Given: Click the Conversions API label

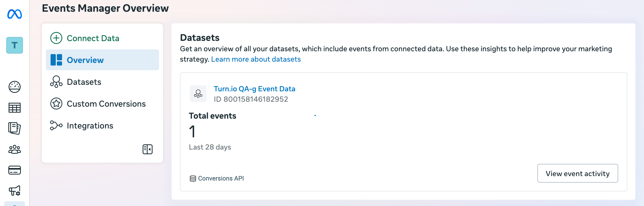Looking at the screenshot, I should click(221, 178).
